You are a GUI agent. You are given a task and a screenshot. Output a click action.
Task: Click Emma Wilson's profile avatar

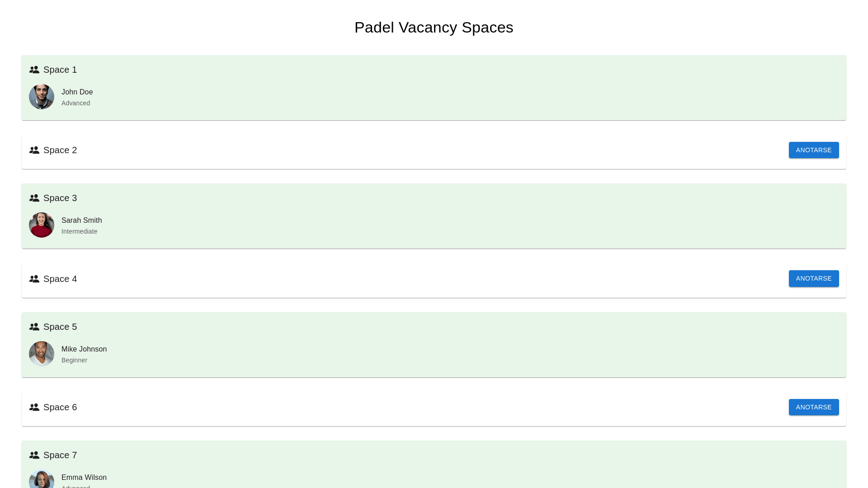tap(42, 480)
